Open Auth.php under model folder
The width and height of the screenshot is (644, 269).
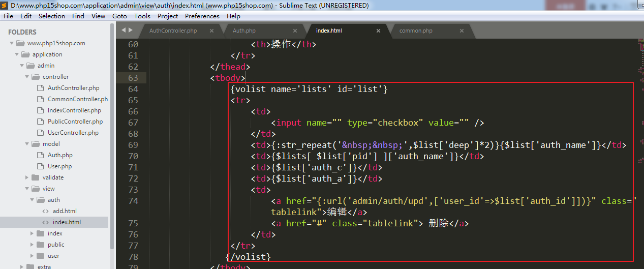coord(60,155)
